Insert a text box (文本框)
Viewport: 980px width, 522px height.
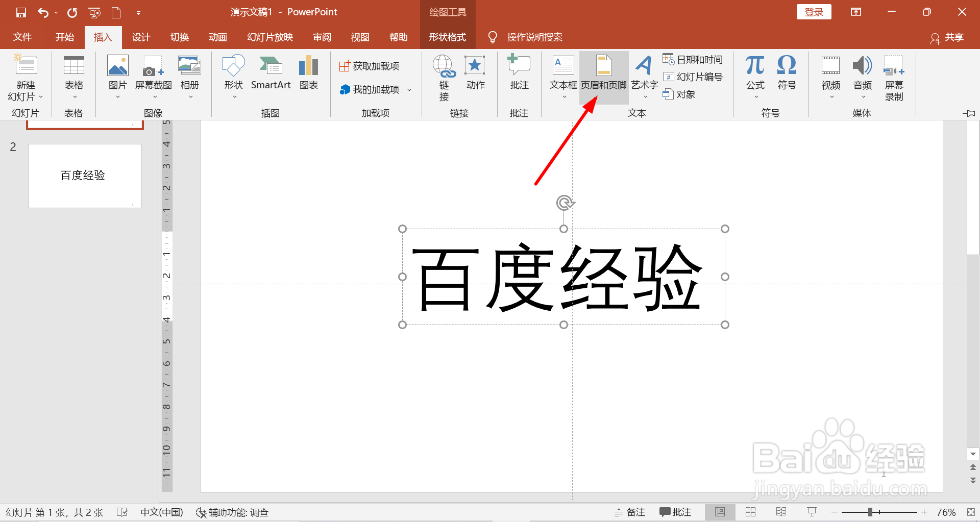pyautogui.click(x=563, y=74)
